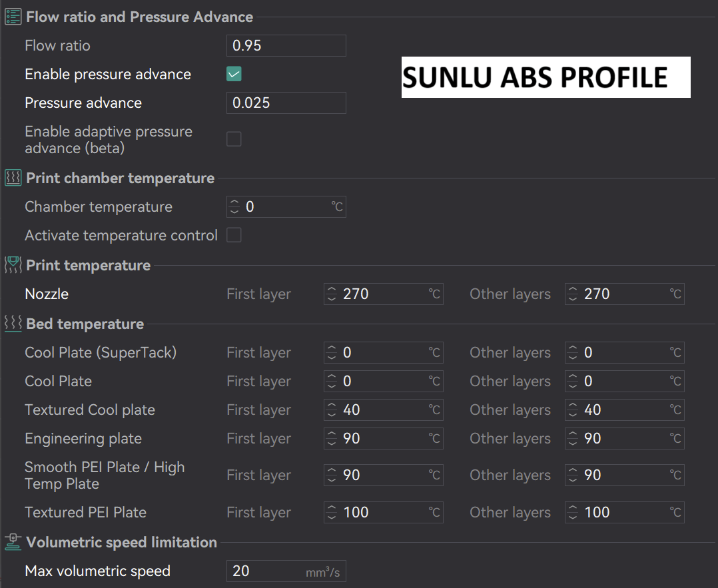Click the Flow ratio input field

click(286, 46)
